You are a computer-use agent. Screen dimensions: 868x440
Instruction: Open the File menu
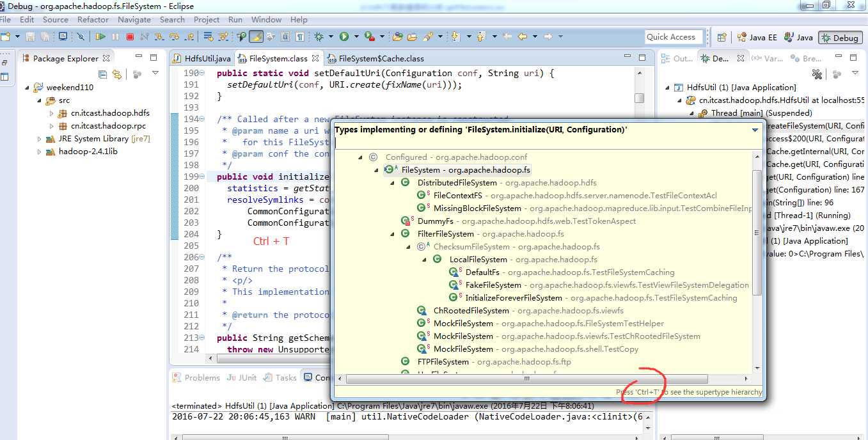coord(6,20)
